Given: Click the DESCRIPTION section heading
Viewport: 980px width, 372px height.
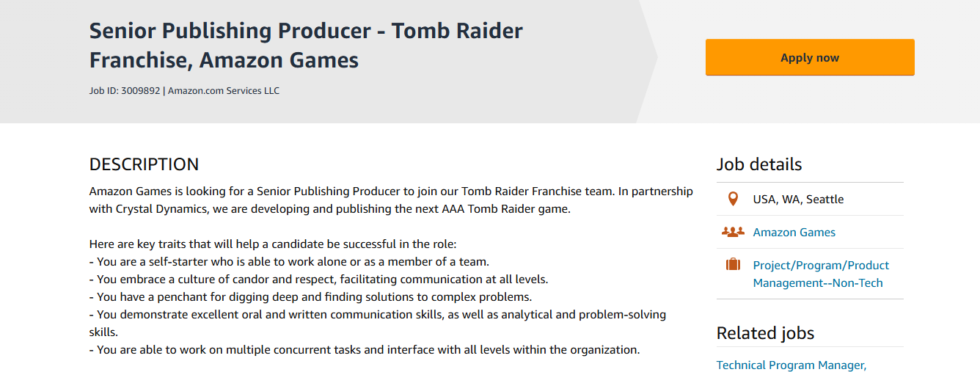Looking at the screenshot, I should point(144,164).
